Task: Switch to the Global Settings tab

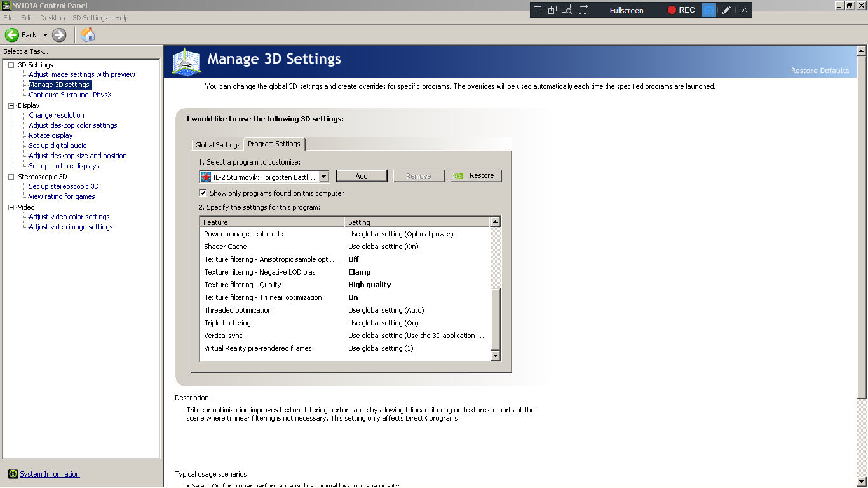Action: point(218,145)
